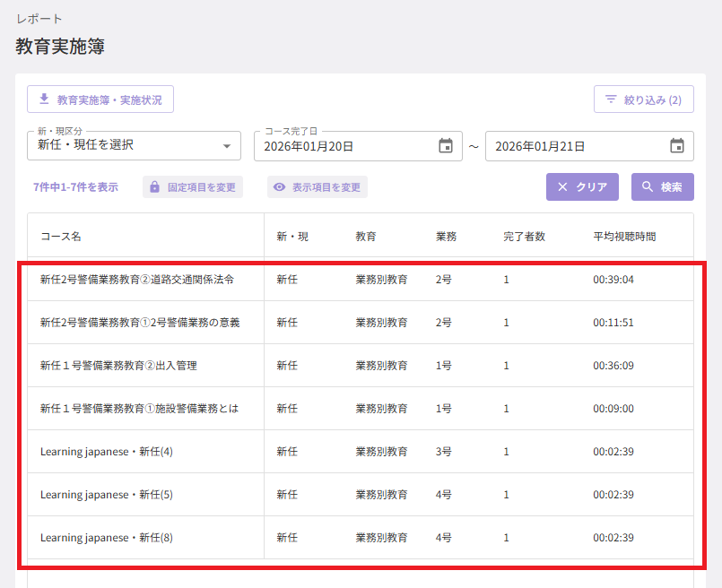This screenshot has width=722, height=588.
Task: Select row Learning japanese・新任(4)
Action: [x=361, y=452]
